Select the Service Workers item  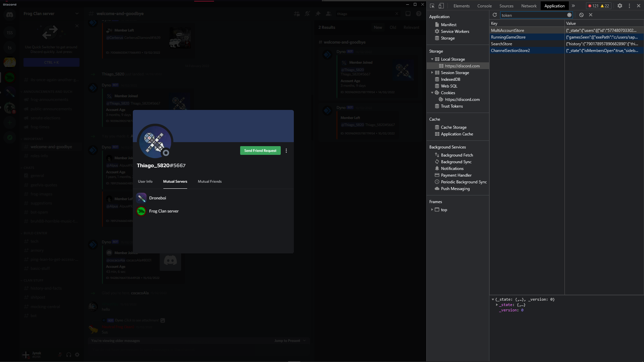click(x=455, y=32)
